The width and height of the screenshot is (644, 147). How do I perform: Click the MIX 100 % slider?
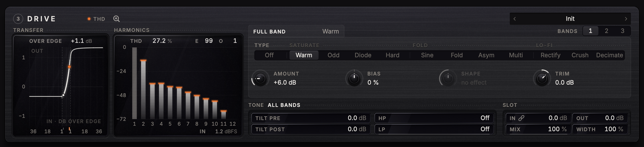pos(537,129)
